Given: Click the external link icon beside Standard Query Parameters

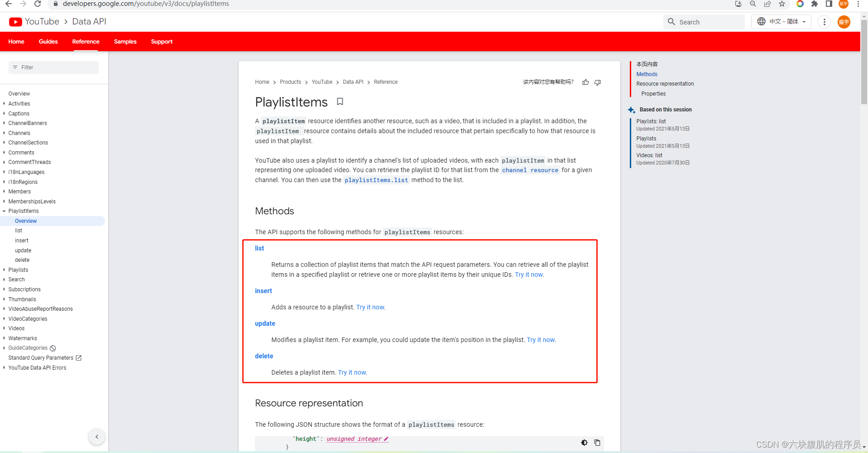Looking at the screenshot, I should [x=79, y=358].
